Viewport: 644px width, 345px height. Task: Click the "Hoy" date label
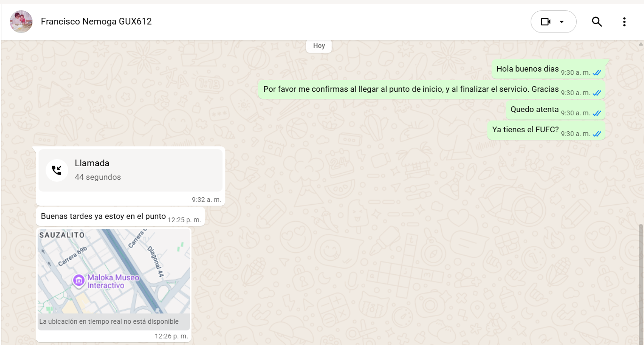pos(319,46)
